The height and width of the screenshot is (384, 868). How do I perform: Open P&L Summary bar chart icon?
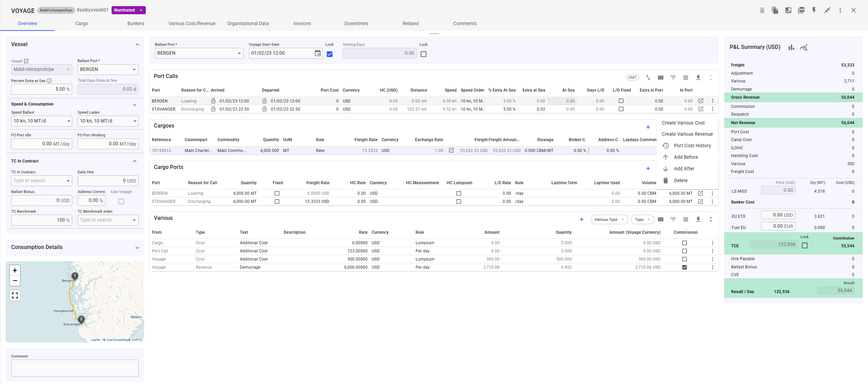point(791,47)
